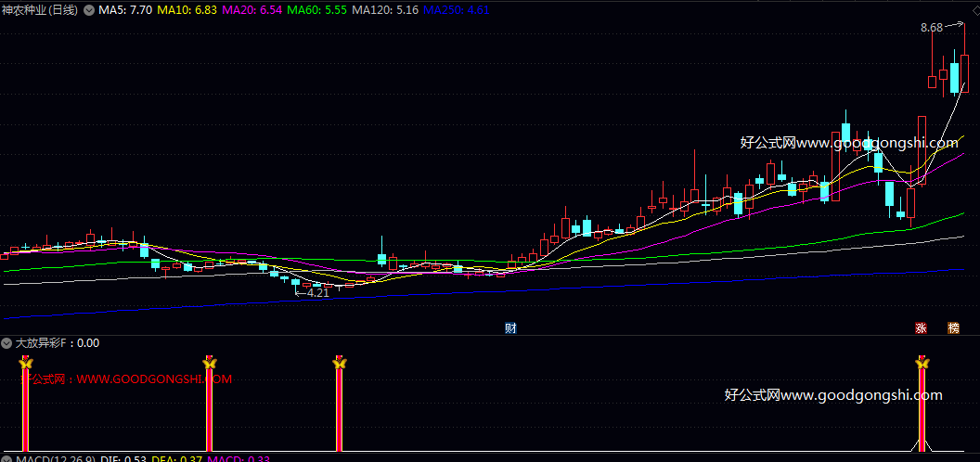The width and height of the screenshot is (980, 462).
Task: Select the 神农种业(日线) stock title
Action: click(x=41, y=10)
